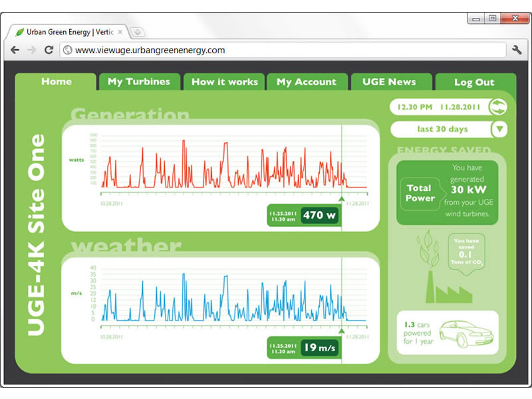Open the browser wrench settings menu

click(x=517, y=50)
